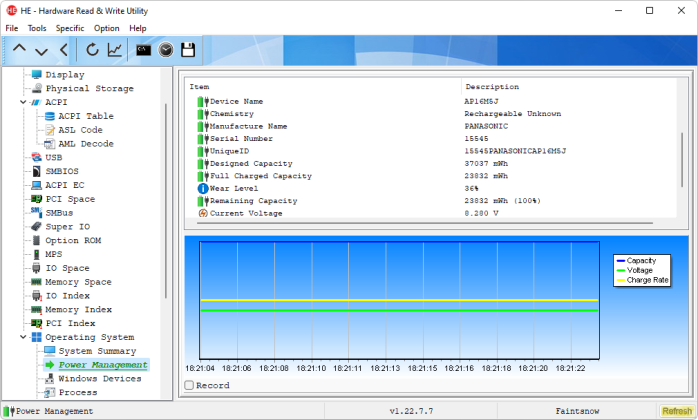This screenshot has width=698, height=420.
Task: Click the down arrow toolbar icon
Action: coord(41,51)
